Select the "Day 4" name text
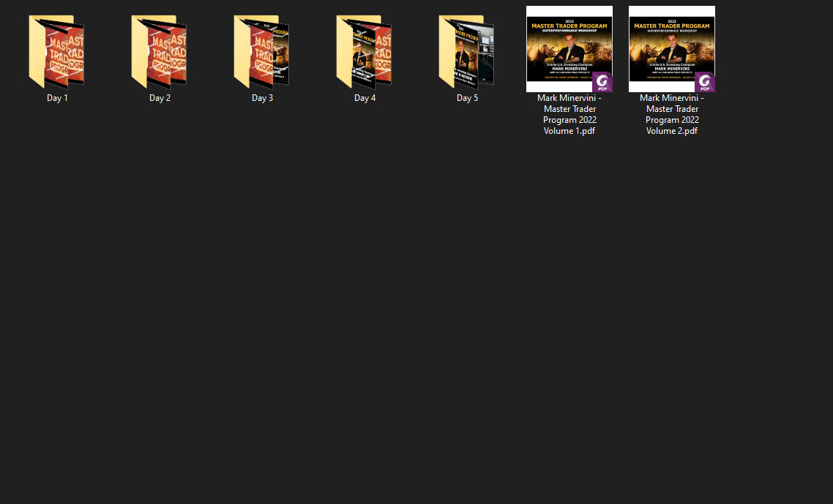Image resolution: width=833 pixels, height=504 pixels. tap(365, 98)
